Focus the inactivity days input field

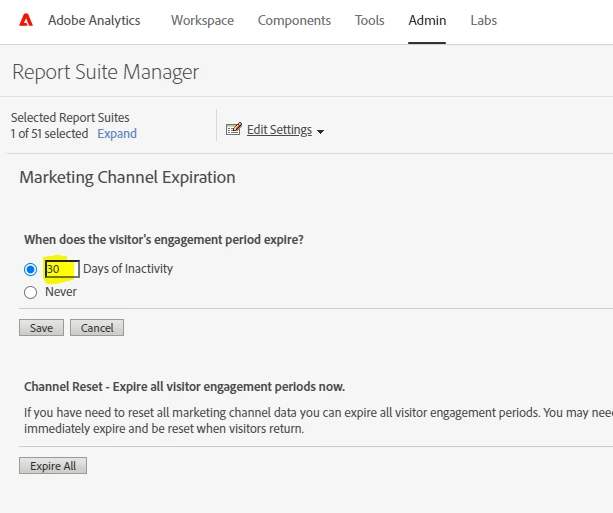62,269
